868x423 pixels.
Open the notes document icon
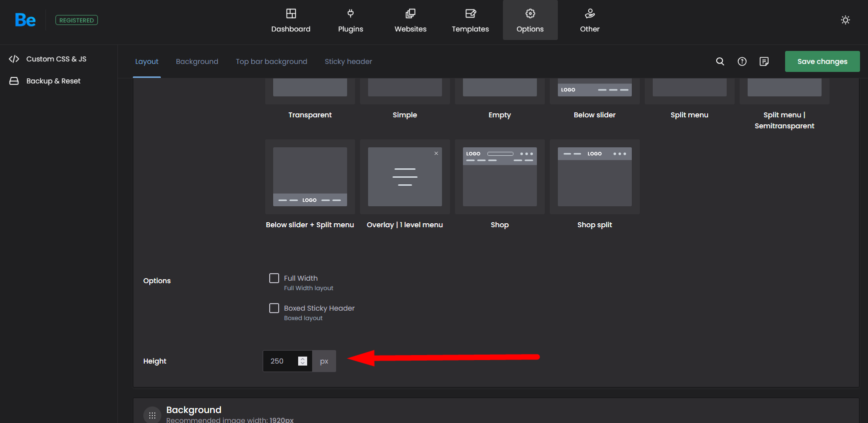[x=764, y=61]
